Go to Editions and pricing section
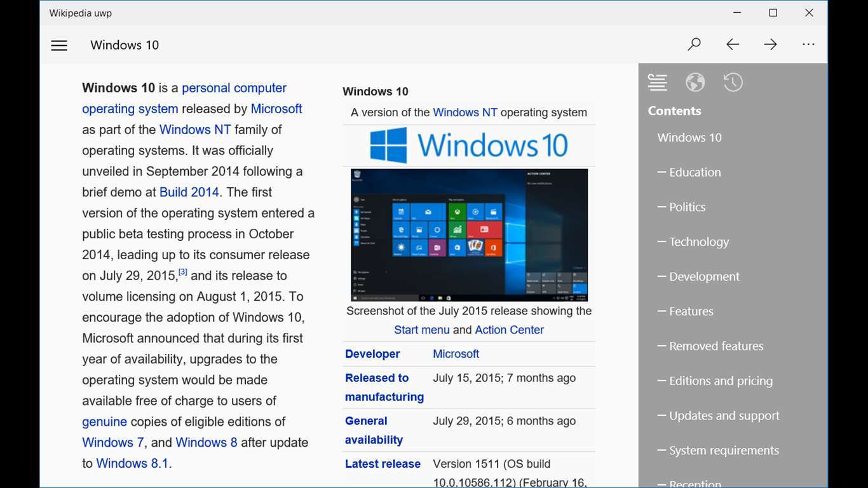 tap(721, 381)
